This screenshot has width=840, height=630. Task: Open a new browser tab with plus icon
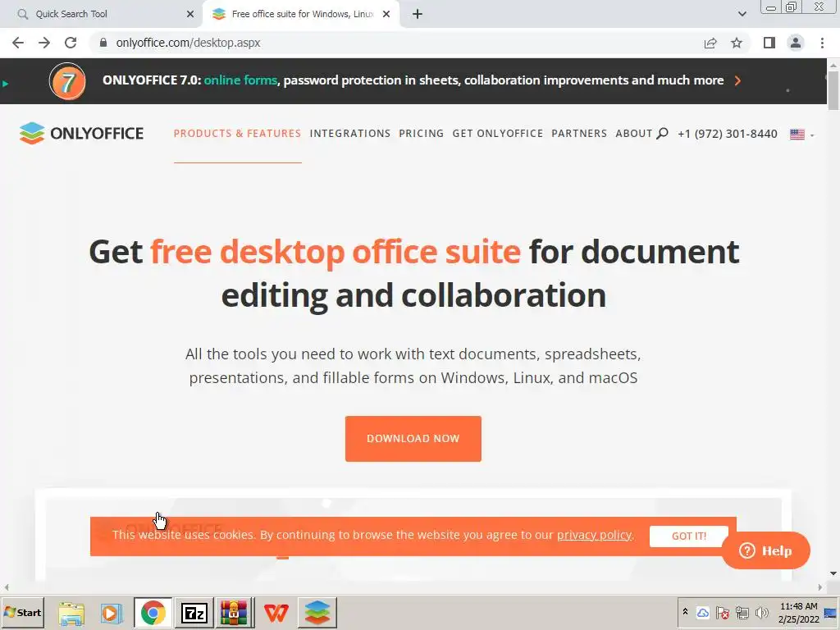[418, 14]
